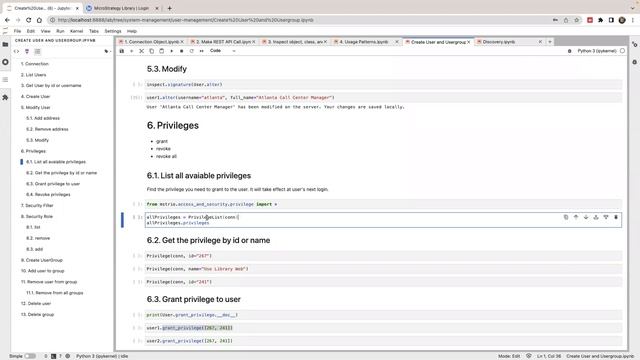
Task: Go back in browser history
Action: click(7, 20)
